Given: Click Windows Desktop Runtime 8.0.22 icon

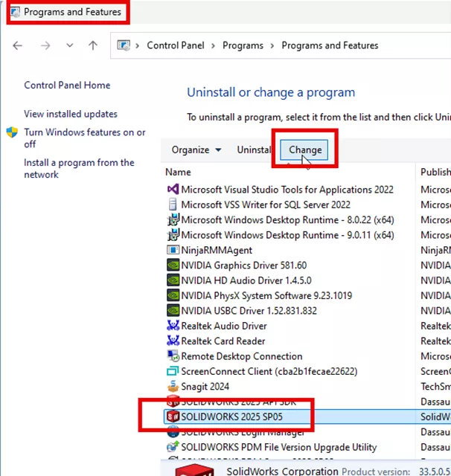Looking at the screenshot, I should [x=173, y=219].
